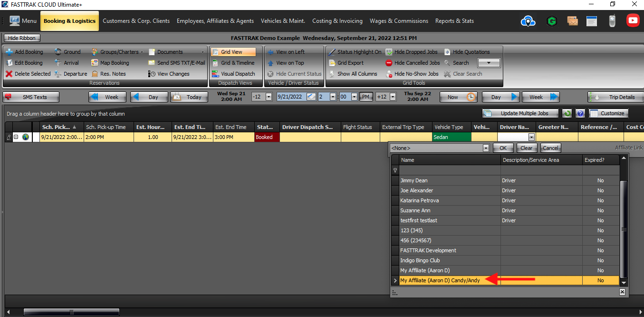Open View Changes history icon
The height and width of the screenshot is (317, 644).
click(152, 74)
